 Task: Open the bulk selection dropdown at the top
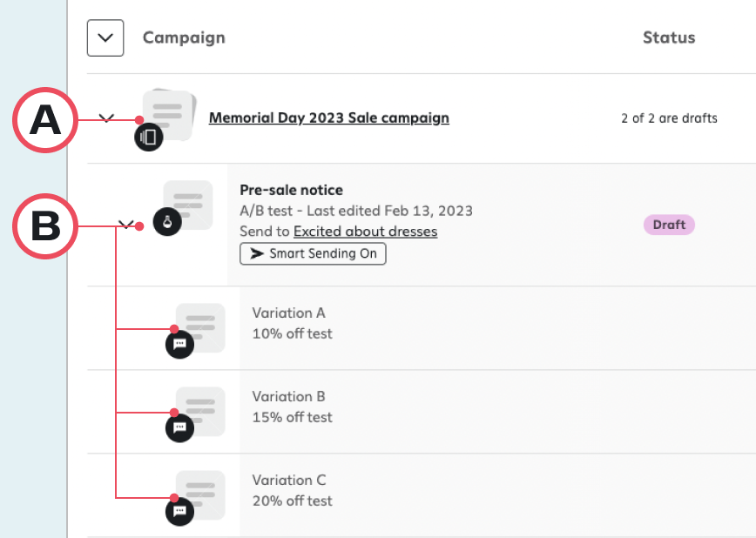[105, 37]
